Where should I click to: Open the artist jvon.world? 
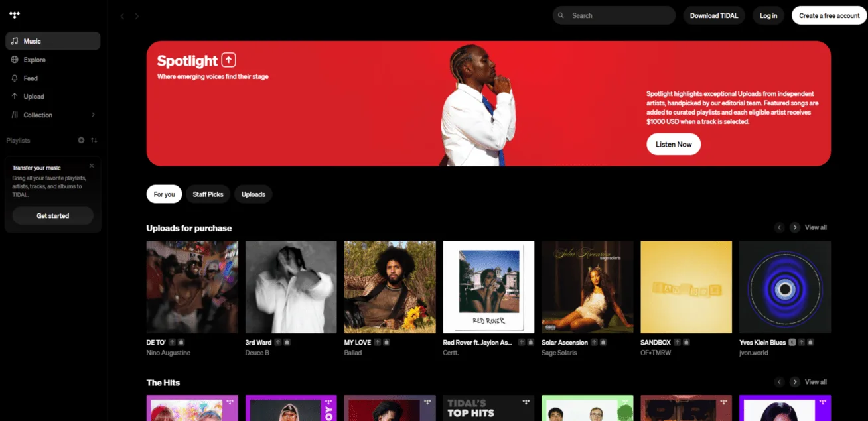pyautogui.click(x=754, y=353)
